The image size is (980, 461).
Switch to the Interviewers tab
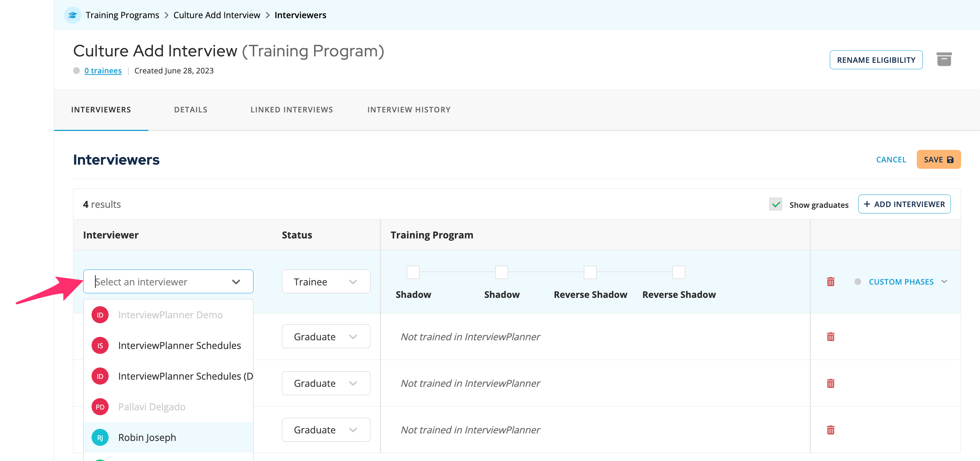click(x=101, y=110)
